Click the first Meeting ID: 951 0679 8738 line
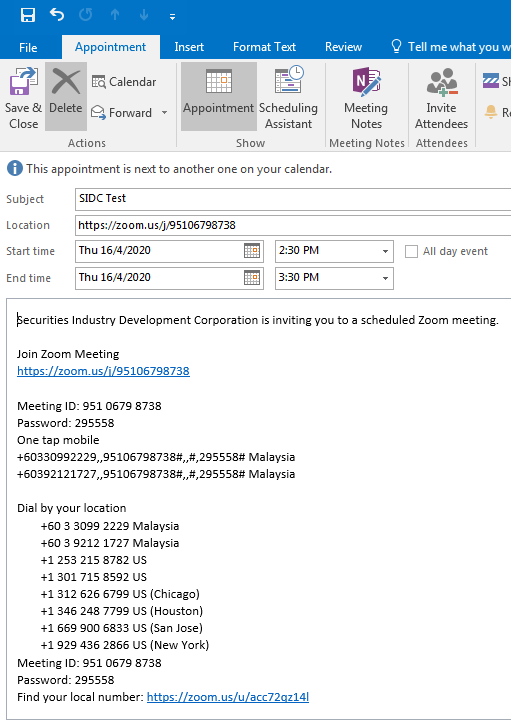512x727 pixels. (89, 406)
